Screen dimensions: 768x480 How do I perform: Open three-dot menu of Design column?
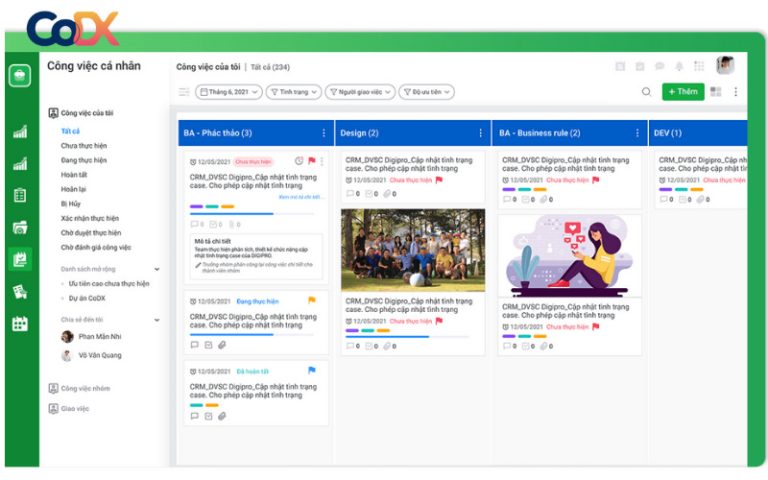(480, 133)
